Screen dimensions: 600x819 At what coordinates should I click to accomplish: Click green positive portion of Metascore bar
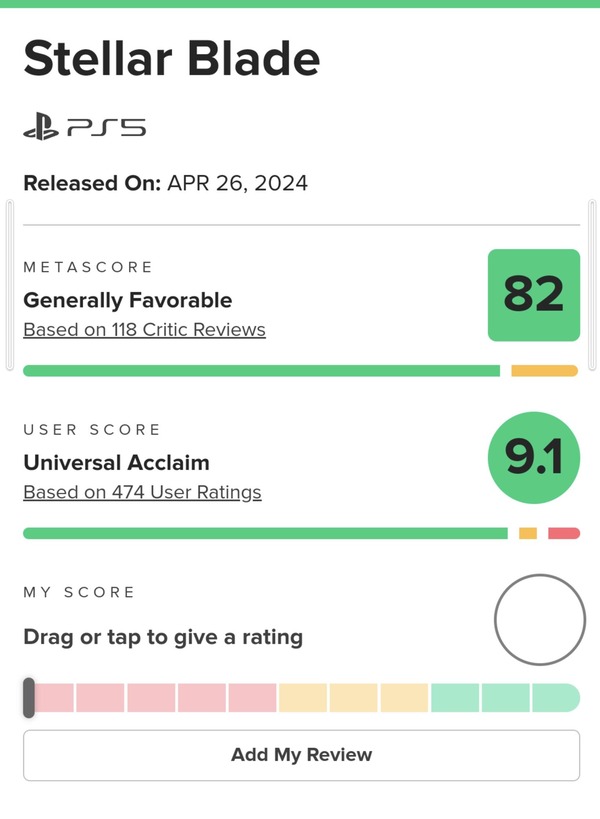coord(262,371)
